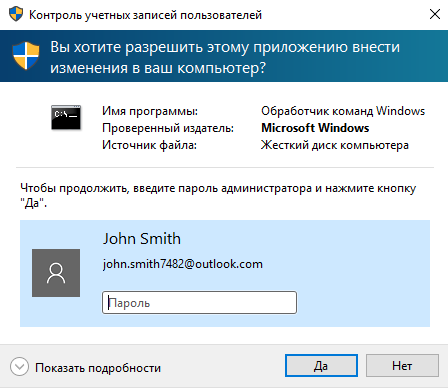
Task: Click Обработчик команд Windows program name
Action: pyautogui.click(x=343, y=111)
